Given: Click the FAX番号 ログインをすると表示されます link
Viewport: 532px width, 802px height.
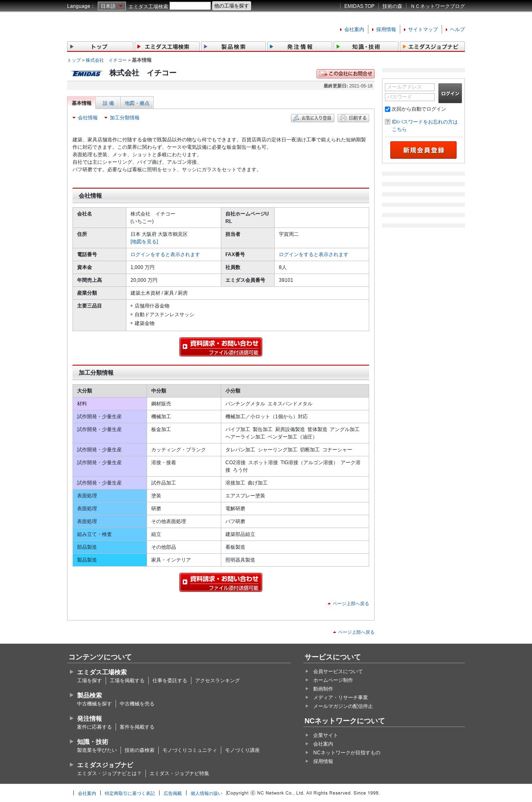Looking at the screenshot, I should coord(314,254).
